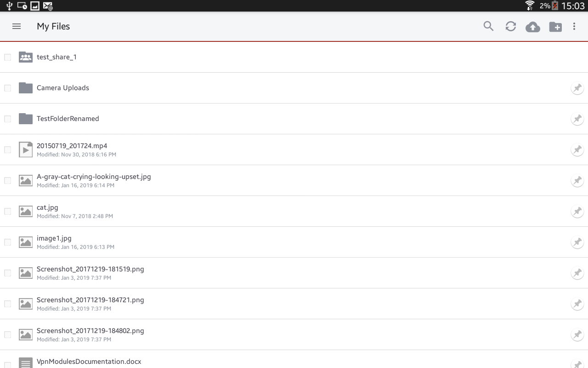588x368 pixels.
Task: Open A-gray-cat-crying-looking-upset.jpg by name
Action: pos(94,177)
